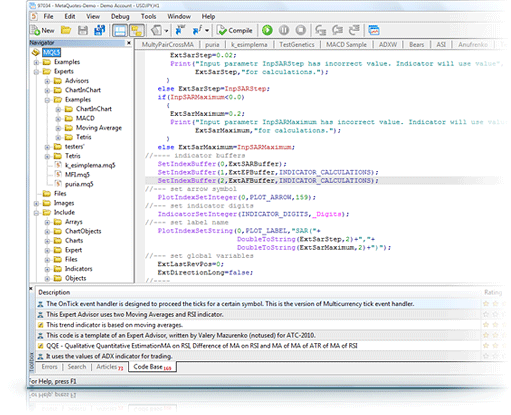Open the Search tab in Toolbox
Screen dimensions: 511x415
point(77,367)
